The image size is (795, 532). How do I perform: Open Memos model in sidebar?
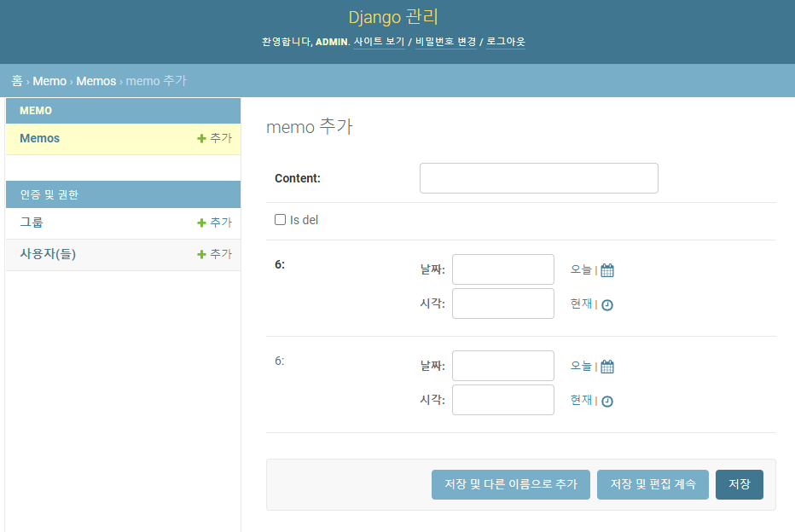(x=39, y=138)
